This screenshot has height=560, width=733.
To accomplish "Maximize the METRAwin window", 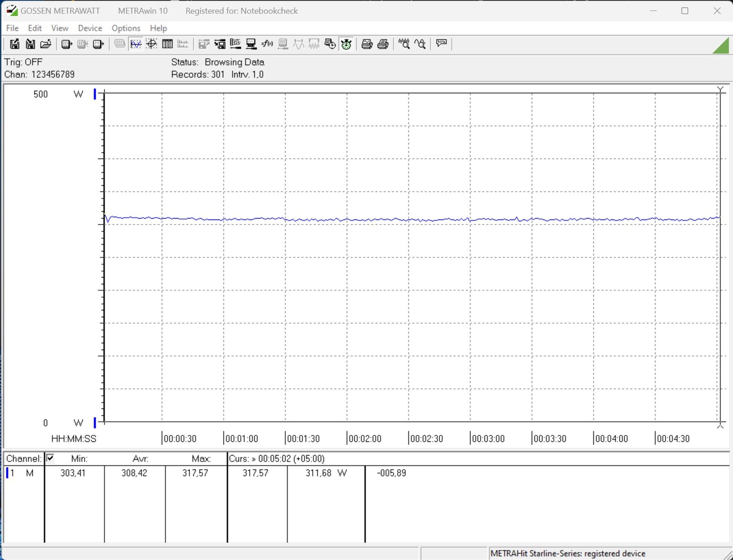I will click(685, 11).
